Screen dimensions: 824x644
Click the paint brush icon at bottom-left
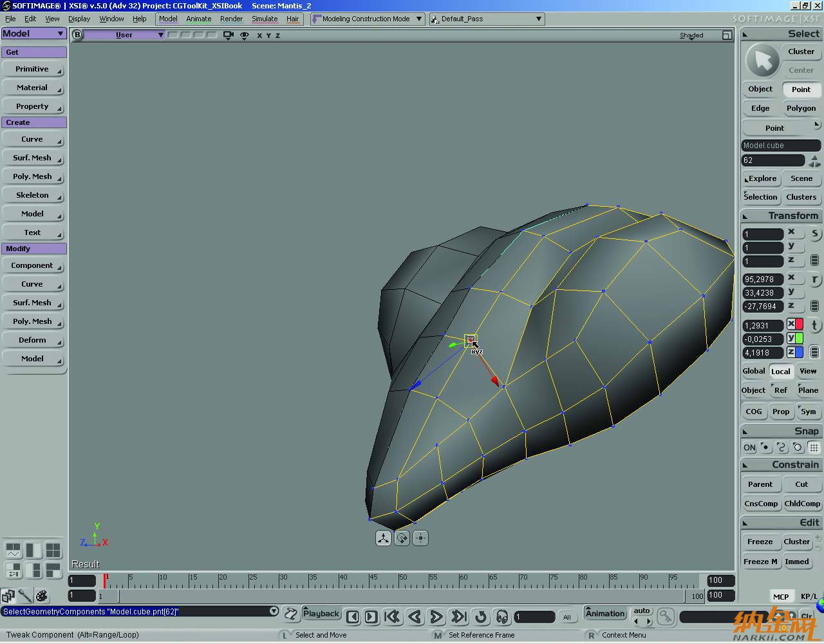[x=25, y=596]
